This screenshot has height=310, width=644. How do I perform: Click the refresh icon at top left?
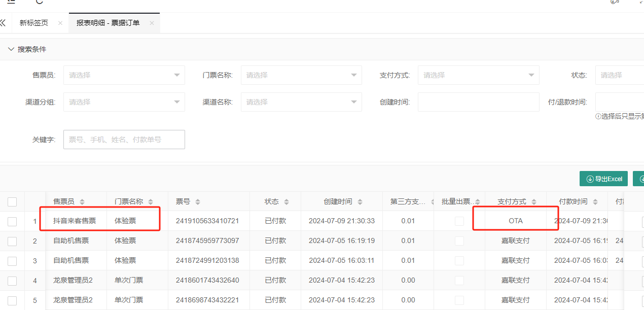point(39,2)
